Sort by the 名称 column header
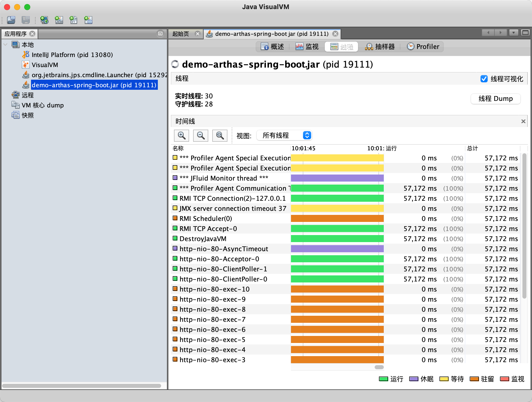Screen dimensions: 532x402 [231, 148]
